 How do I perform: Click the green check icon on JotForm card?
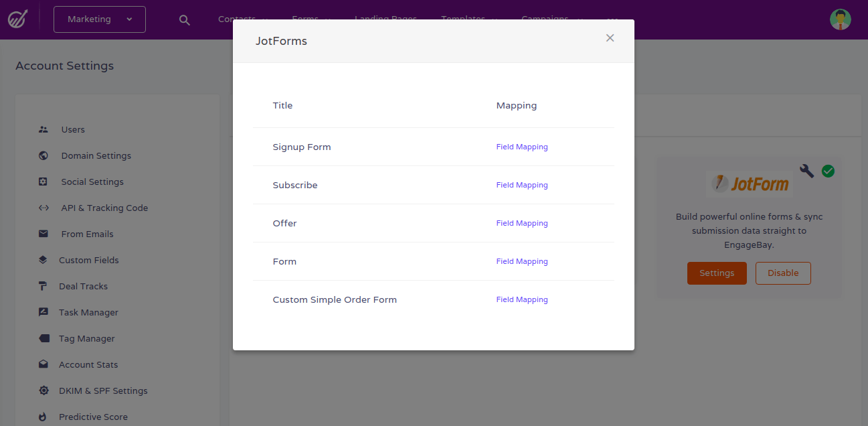pyautogui.click(x=828, y=171)
